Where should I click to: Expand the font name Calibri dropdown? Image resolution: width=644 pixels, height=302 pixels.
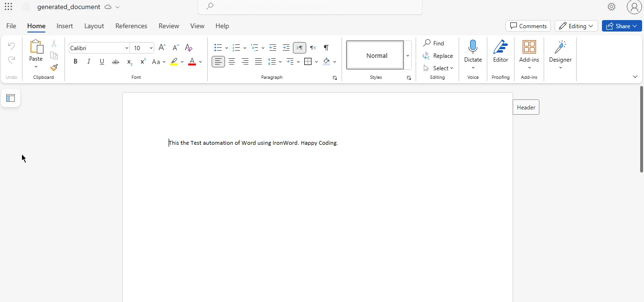click(x=127, y=48)
